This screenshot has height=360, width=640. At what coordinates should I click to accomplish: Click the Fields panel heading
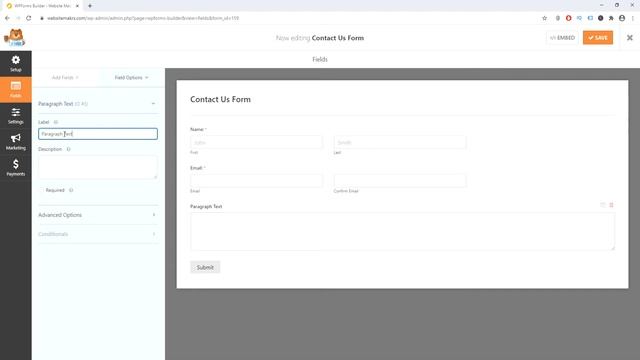(320, 59)
